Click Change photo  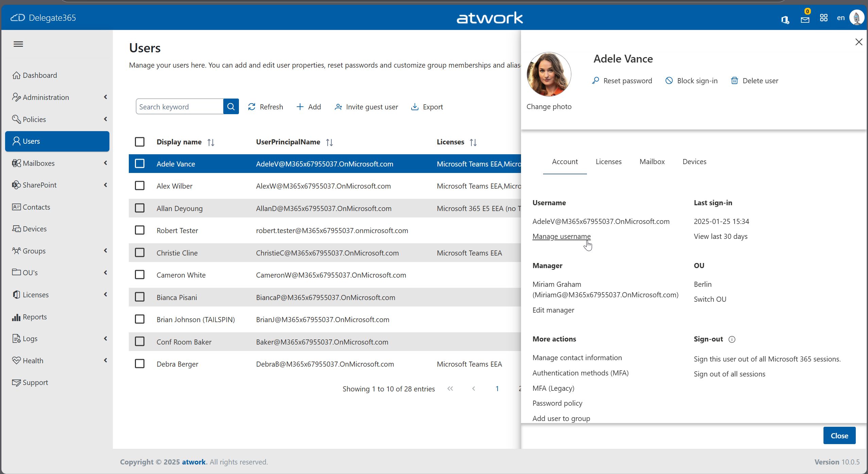pyautogui.click(x=549, y=106)
